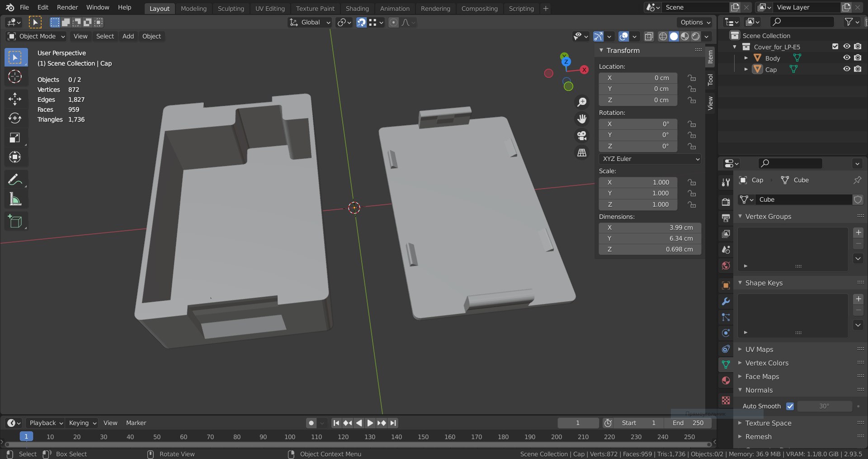Click the Options button in header
The image size is (868, 459).
pyautogui.click(x=695, y=22)
